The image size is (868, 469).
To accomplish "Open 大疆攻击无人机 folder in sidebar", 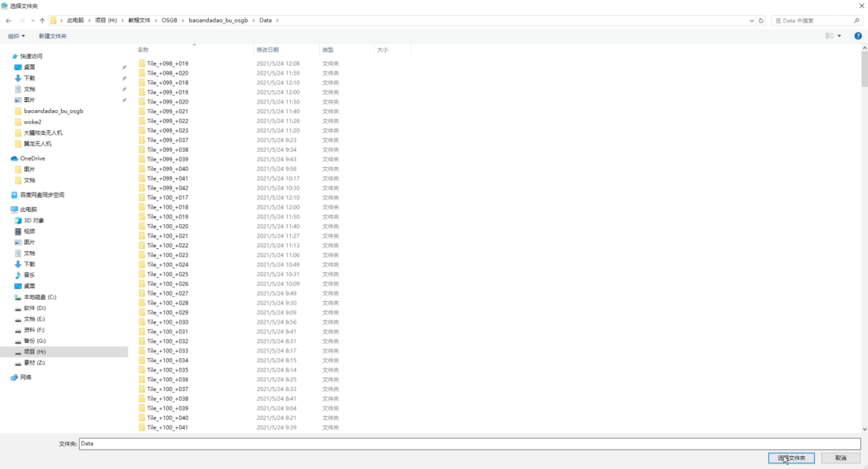I will pyautogui.click(x=43, y=133).
